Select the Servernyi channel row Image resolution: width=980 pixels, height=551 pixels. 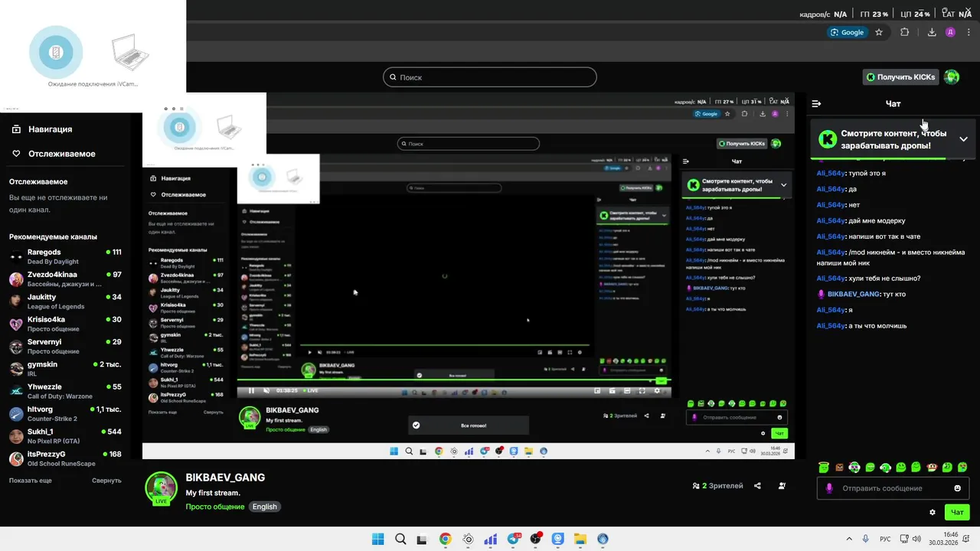[x=65, y=347]
